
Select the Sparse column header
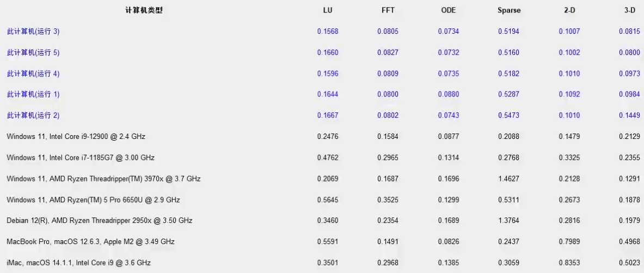pyautogui.click(x=508, y=10)
